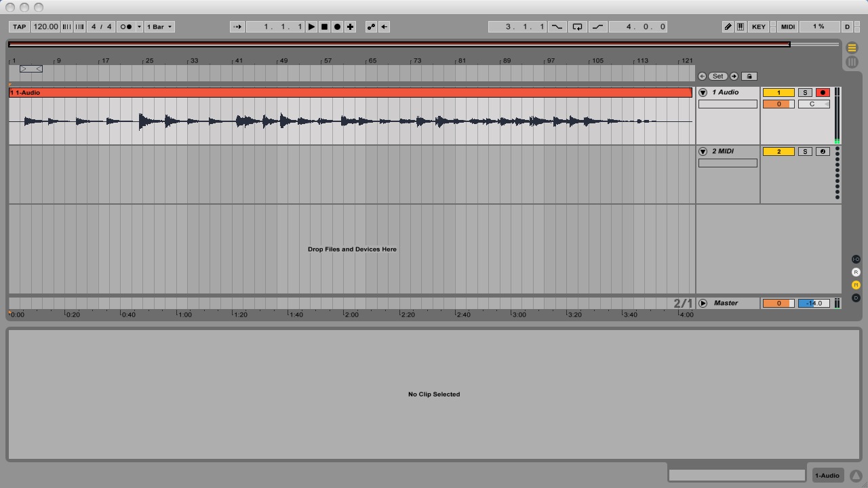This screenshot has width=868, height=488.
Task: Click the TAP tempo button
Action: 19,27
